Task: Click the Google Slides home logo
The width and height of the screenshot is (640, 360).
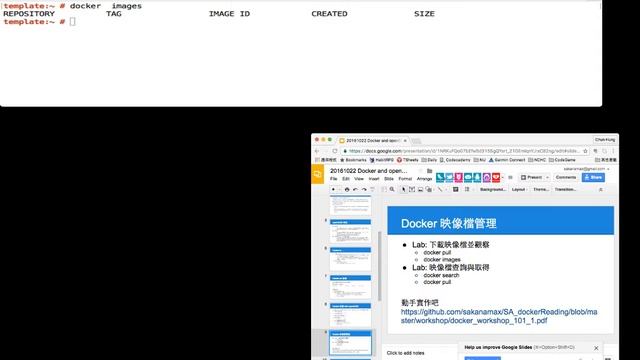Action: tap(318, 174)
